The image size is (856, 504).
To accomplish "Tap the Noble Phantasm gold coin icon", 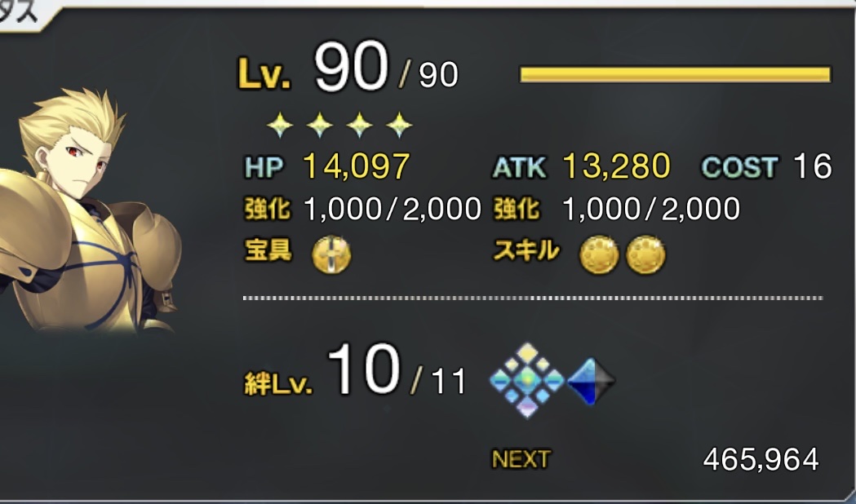I will [x=331, y=254].
